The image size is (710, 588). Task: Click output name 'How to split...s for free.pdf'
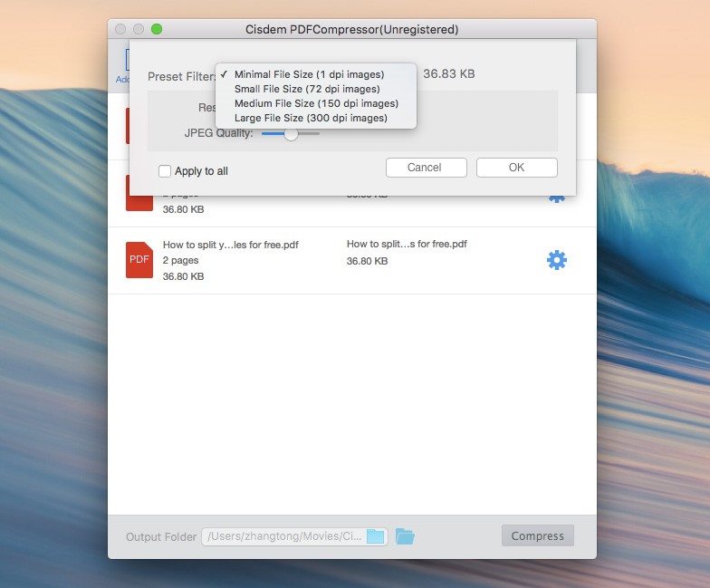[x=407, y=245]
